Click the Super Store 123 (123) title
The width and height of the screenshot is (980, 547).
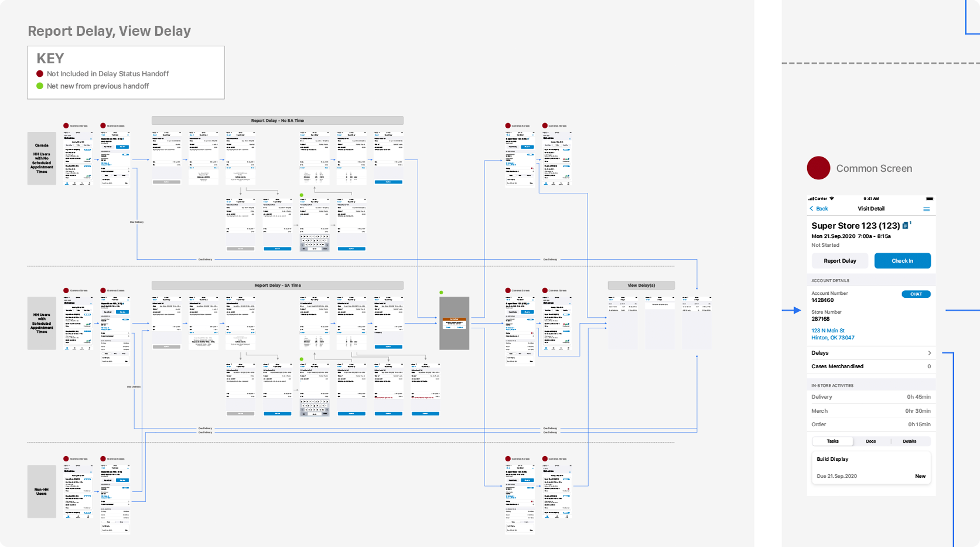pos(855,226)
